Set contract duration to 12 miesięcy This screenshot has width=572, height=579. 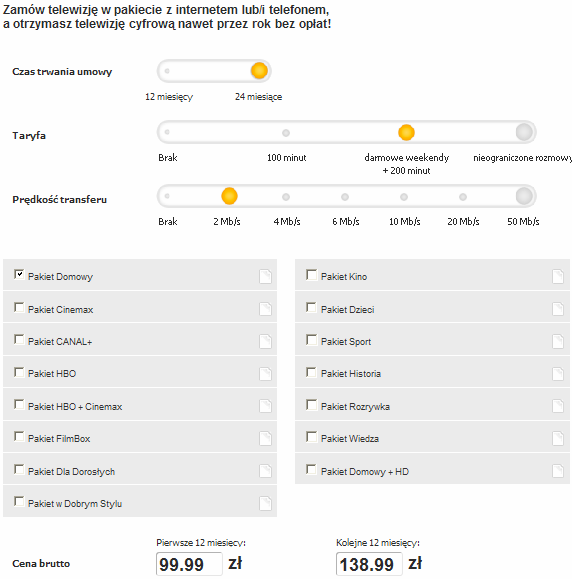point(167,71)
